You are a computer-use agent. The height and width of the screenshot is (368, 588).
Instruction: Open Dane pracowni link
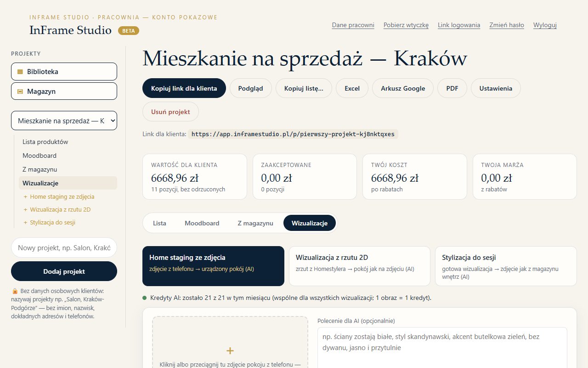[353, 25]
